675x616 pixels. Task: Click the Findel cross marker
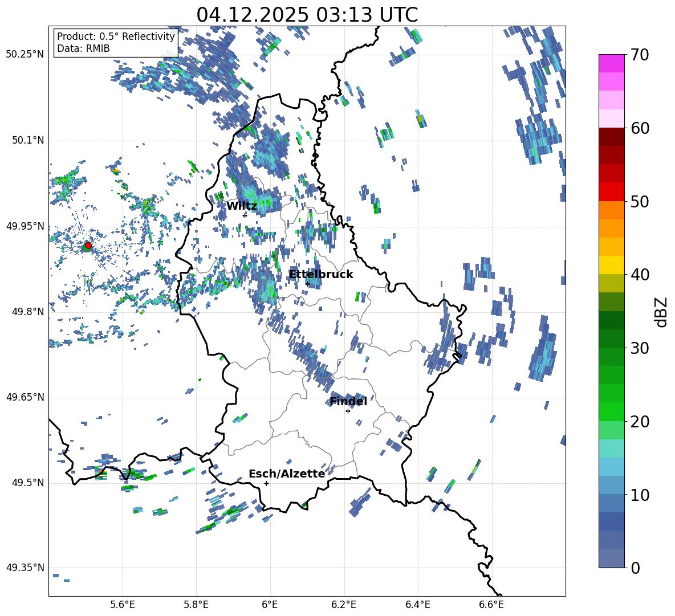[348, 411]
